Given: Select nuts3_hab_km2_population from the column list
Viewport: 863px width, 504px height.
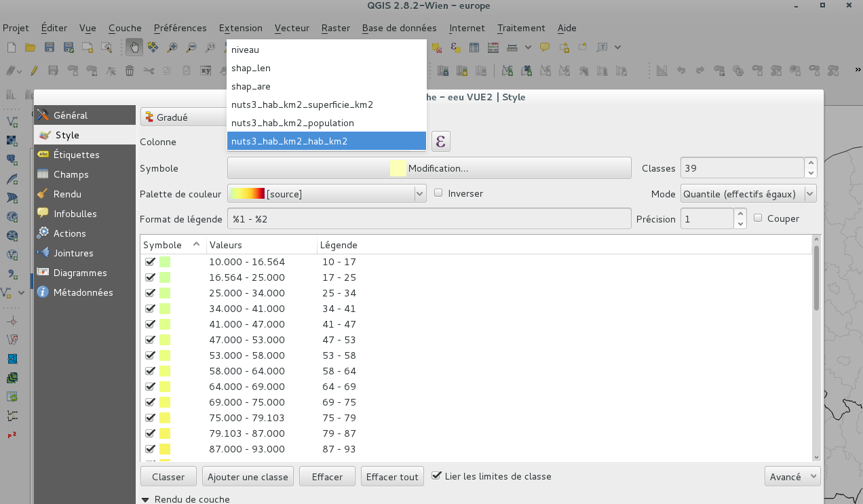Looking at the screenshot, I should [x=292, y=123].
